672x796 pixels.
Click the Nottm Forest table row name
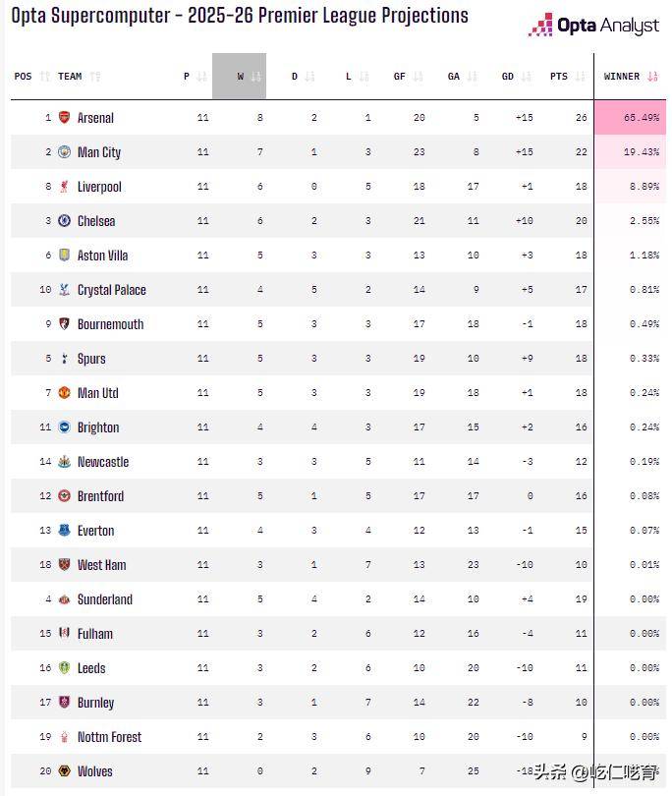pyautogui.click(x=109, y=737)
